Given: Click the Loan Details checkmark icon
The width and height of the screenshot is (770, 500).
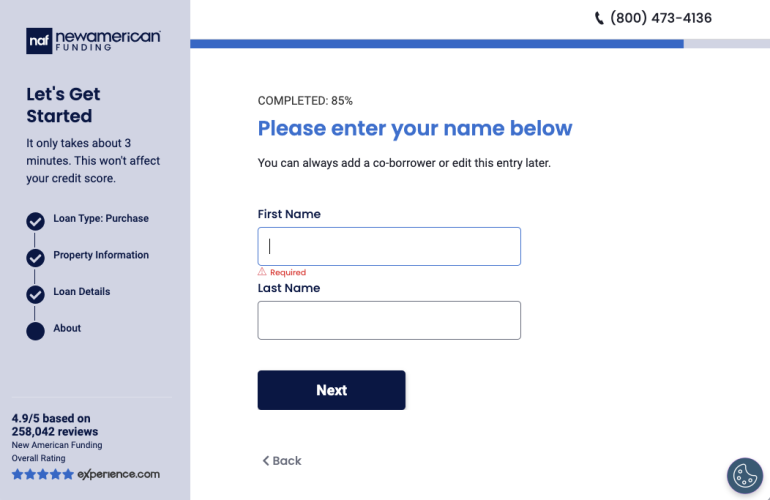Looking at the screenshot, I should click(x=35, y=294).
